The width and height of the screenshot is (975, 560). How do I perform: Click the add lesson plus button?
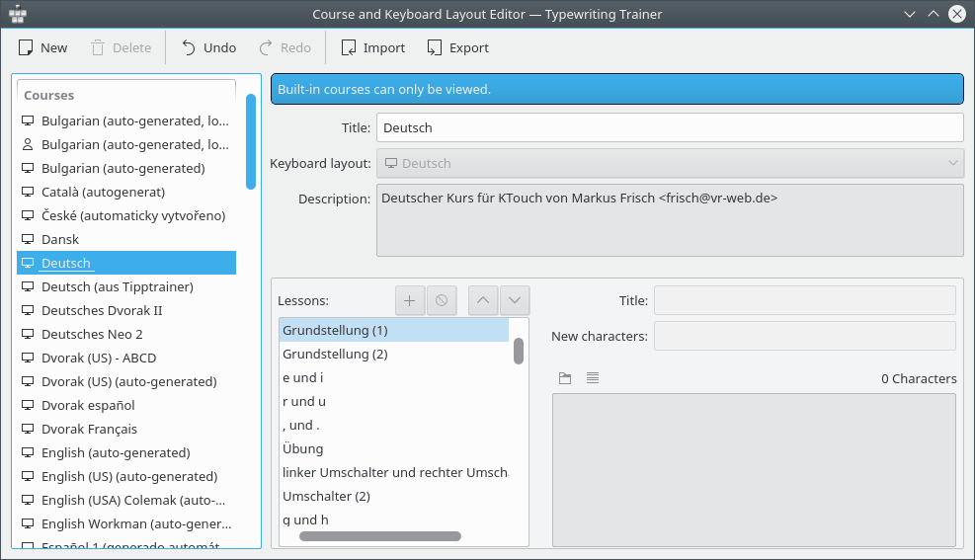410,300
